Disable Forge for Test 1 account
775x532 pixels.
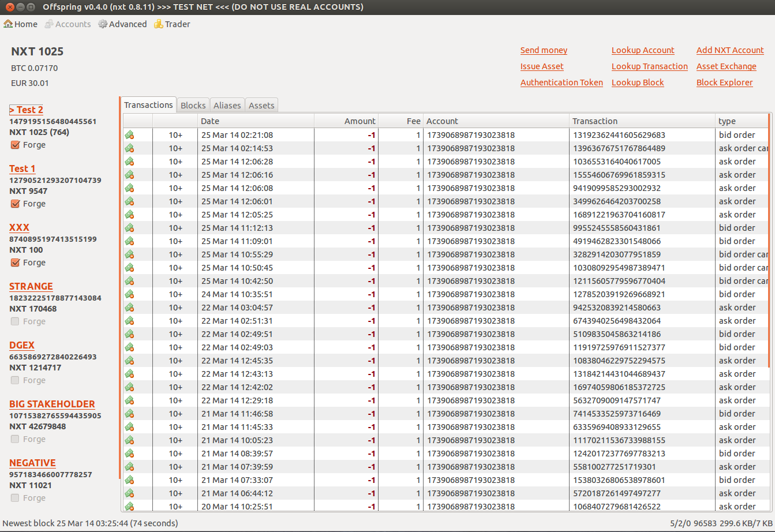(x=15, y=204)
